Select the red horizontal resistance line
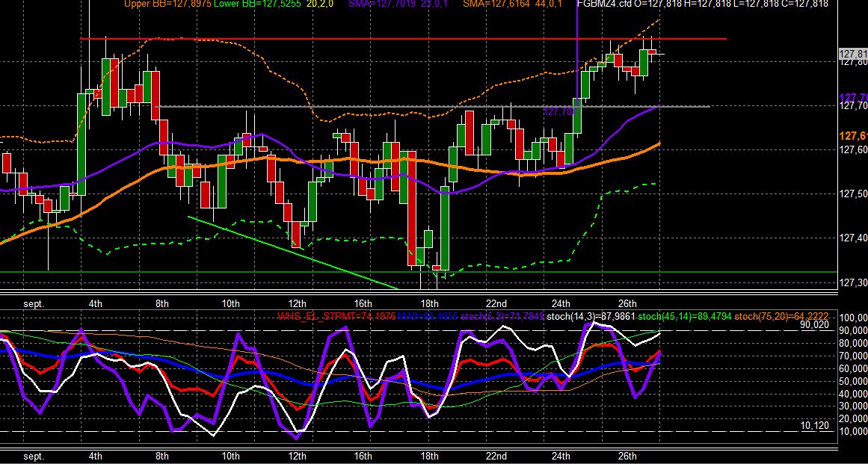Image resolution: width=868 pixels, height=464 pixels. pos(403,39)
